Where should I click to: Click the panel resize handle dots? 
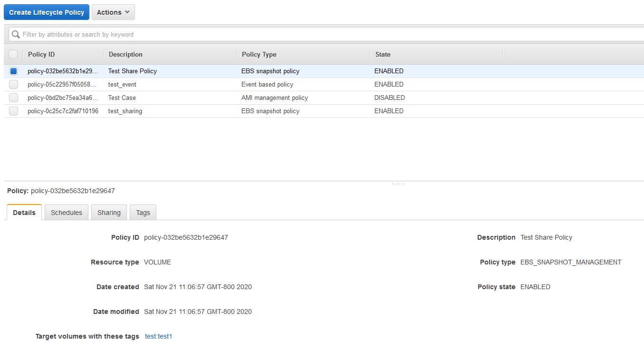(397, 183)
